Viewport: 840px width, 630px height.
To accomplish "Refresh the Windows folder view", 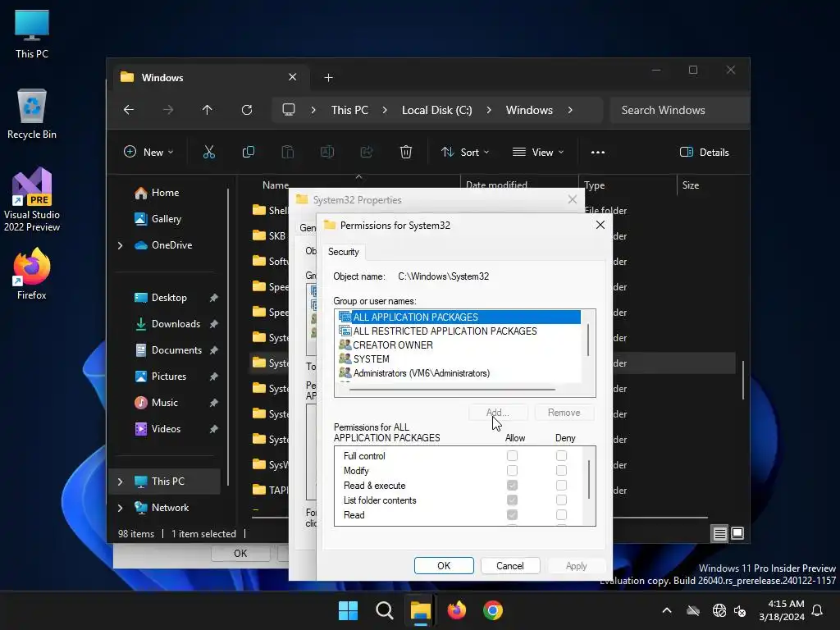I will tap(247, 110).
